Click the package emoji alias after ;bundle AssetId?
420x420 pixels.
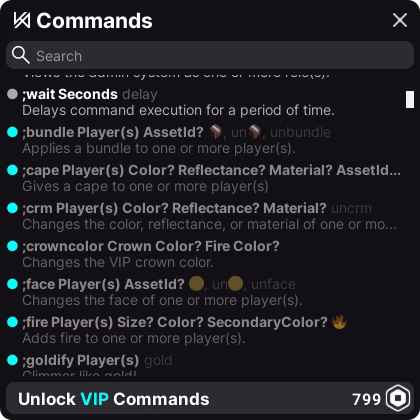[x=215, y=132]
